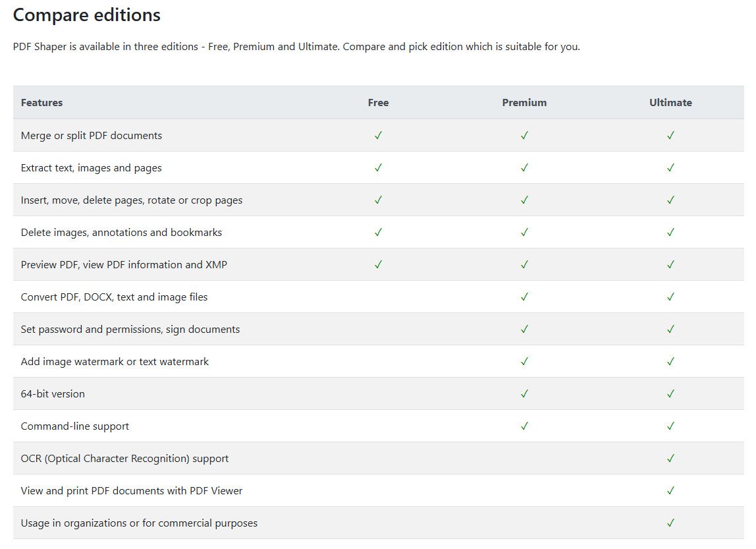Screen dimensions: 756x549
Task: Click the Free checkmark for Merge or split PDF
Action: tap(378, 135)
